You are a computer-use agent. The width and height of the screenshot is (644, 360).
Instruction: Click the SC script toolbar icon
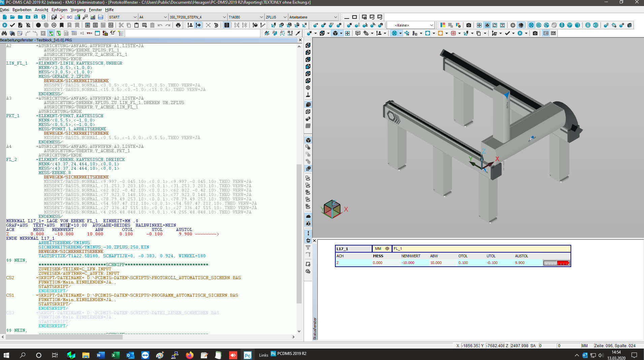coord(69,17)
